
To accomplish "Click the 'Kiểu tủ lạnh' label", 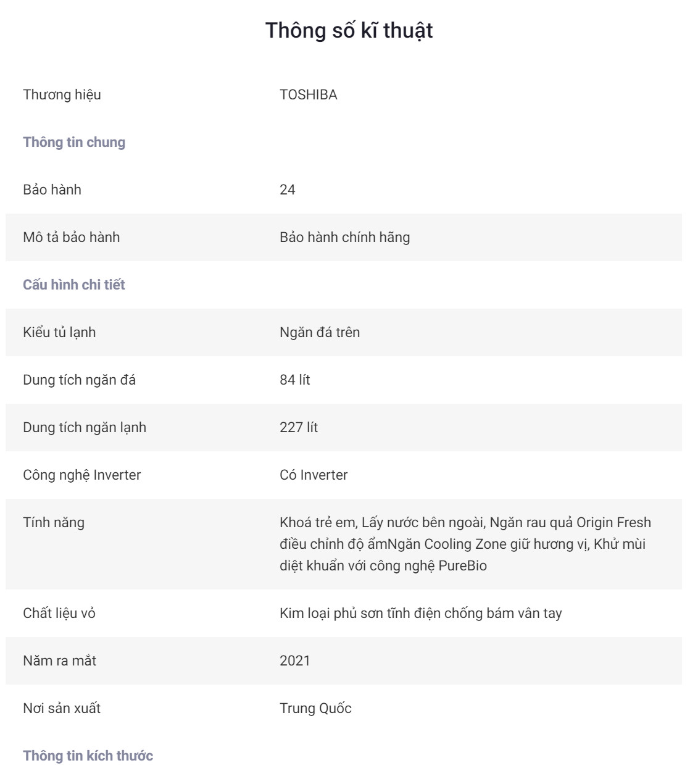I will pos(59,332).
